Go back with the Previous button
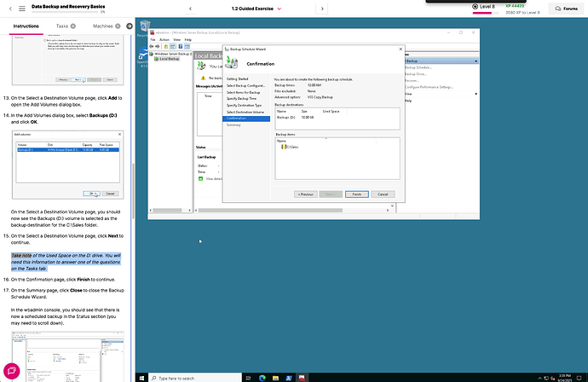 point(306,194)
